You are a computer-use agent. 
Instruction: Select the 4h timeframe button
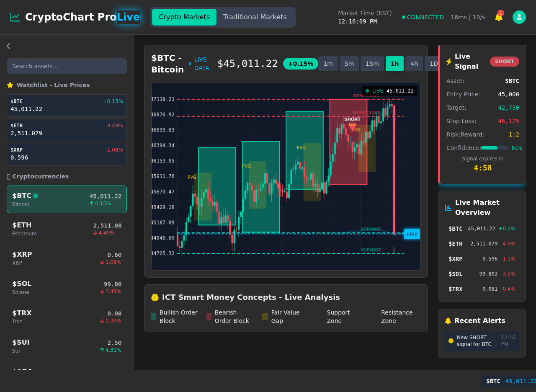(x=414, y=63)
